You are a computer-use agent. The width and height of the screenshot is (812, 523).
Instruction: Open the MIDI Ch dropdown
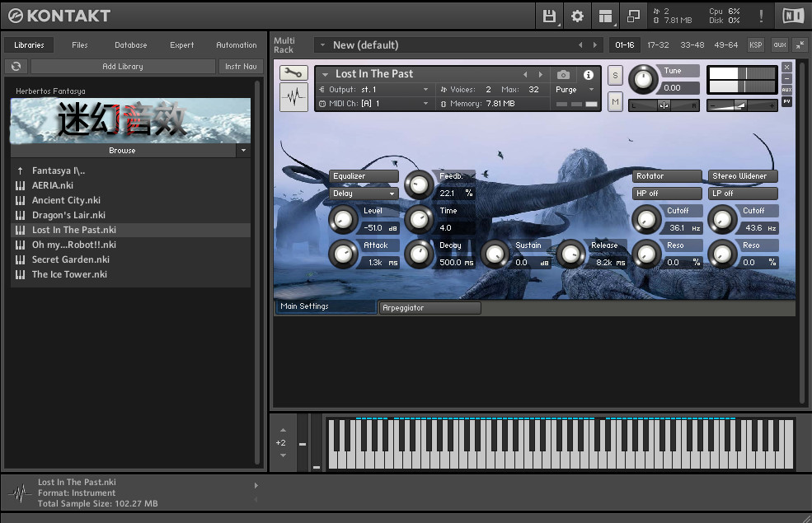pos(374,104)
